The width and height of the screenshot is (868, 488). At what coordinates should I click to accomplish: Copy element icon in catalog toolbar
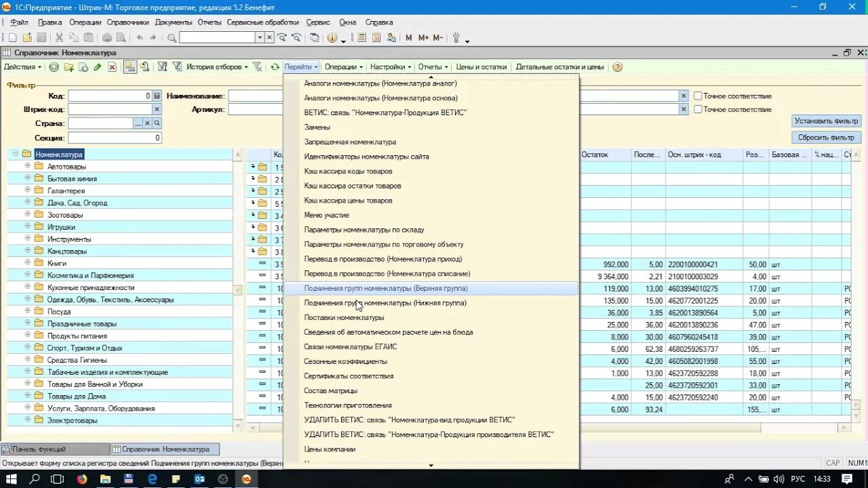(x=83, y=67)
